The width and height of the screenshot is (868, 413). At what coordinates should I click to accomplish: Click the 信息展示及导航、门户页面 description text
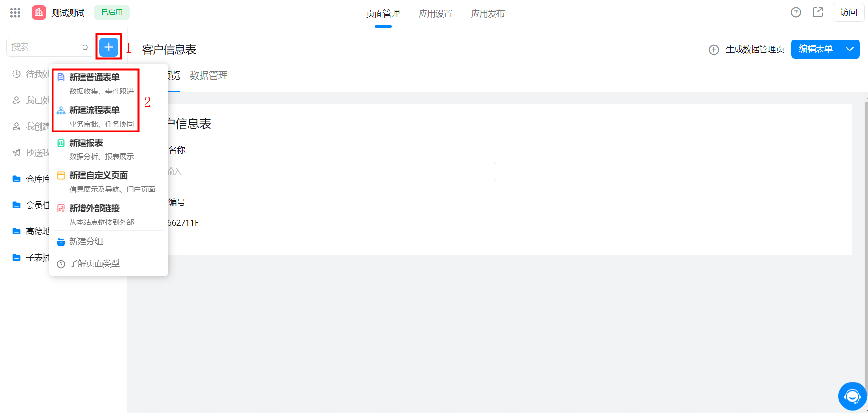[112, 189]
